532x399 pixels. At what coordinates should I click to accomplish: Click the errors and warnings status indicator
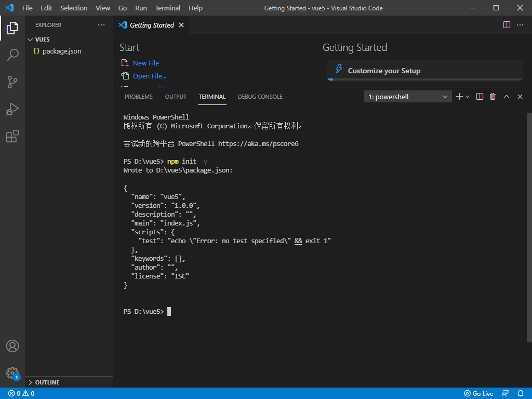pyautogui.click(x=21, y=394)
